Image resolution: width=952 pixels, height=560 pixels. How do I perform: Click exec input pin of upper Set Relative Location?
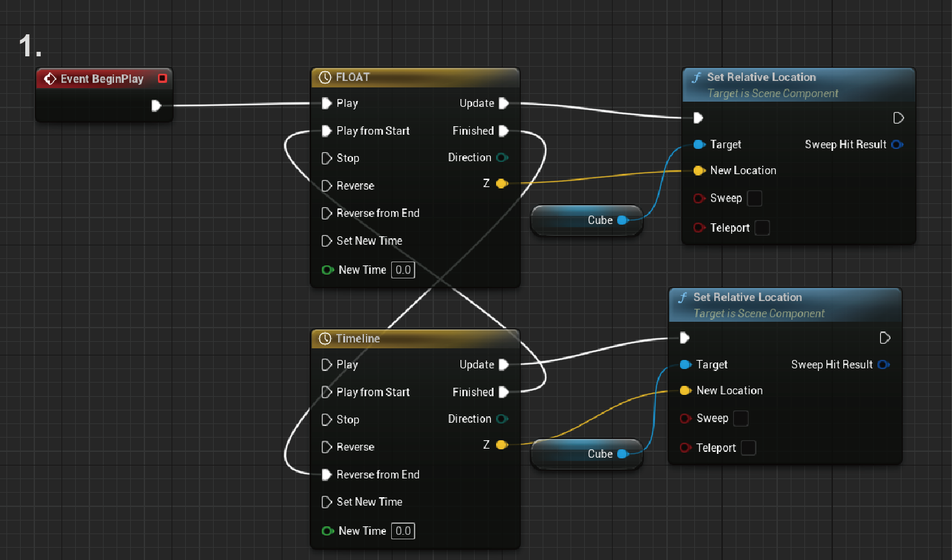point(698,118)
